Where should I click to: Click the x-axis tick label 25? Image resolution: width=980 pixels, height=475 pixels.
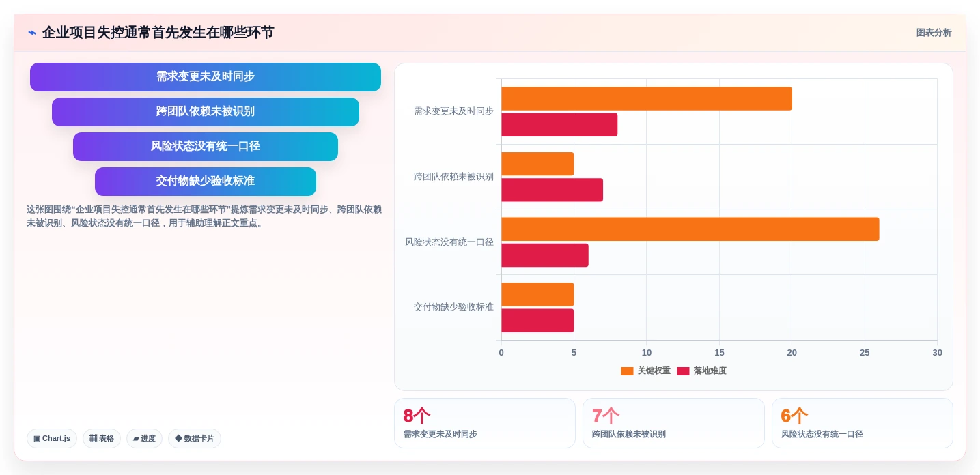[865, 353]
